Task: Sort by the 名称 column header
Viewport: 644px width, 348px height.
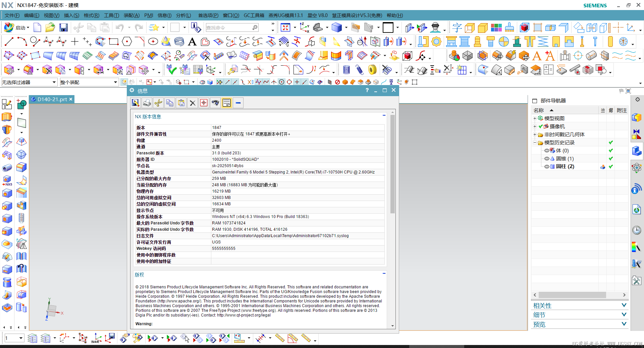Action: 565,110
